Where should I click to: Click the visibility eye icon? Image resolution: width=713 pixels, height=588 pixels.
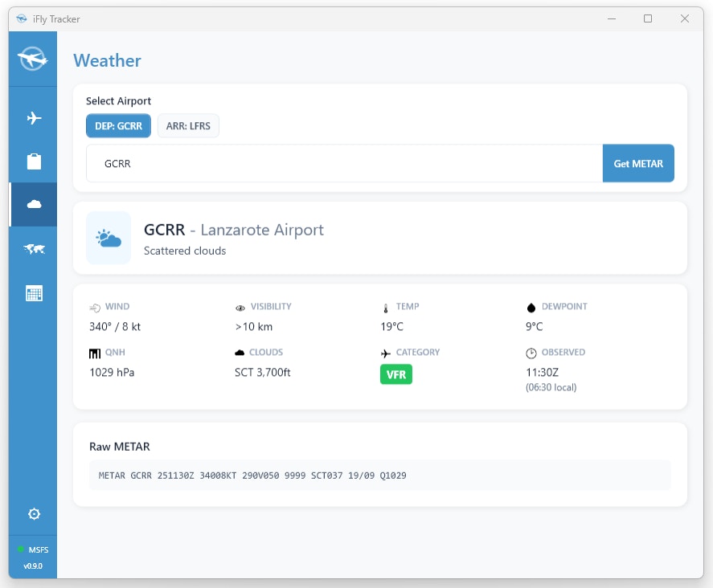(x=240, y=307)
